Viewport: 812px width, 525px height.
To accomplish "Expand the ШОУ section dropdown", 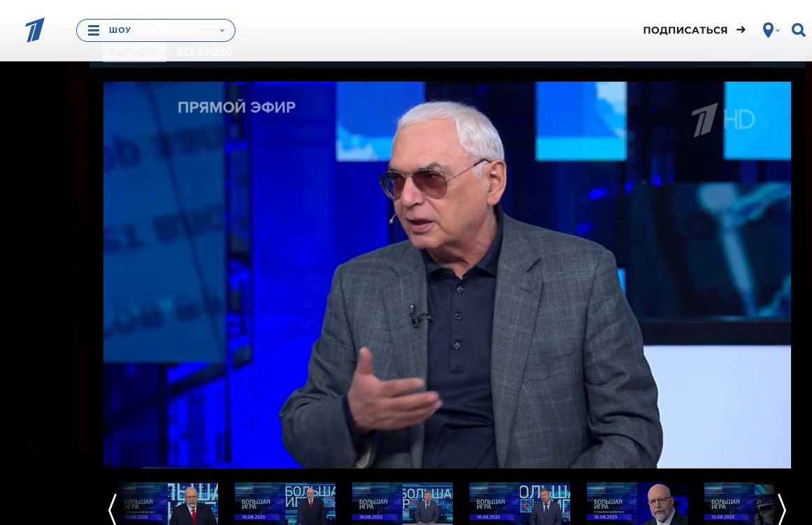I will [156, 31].
